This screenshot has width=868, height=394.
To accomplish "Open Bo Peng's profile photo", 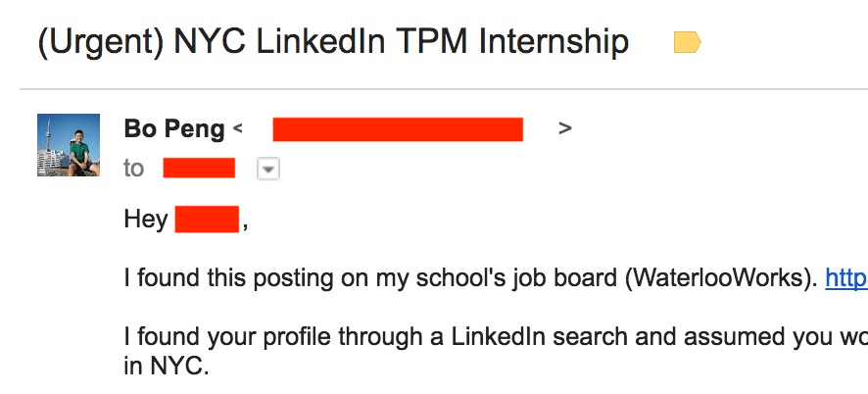I will (69, 145).
